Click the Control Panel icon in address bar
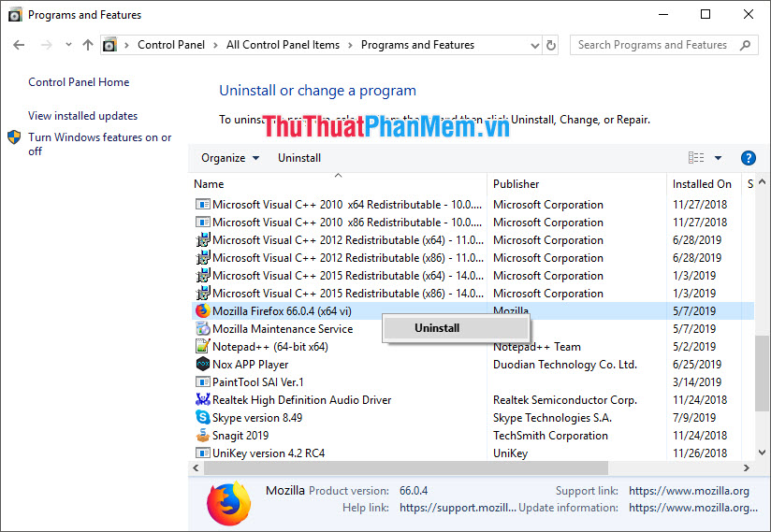The height and width of the screenshot is (532, 771). 109,45
